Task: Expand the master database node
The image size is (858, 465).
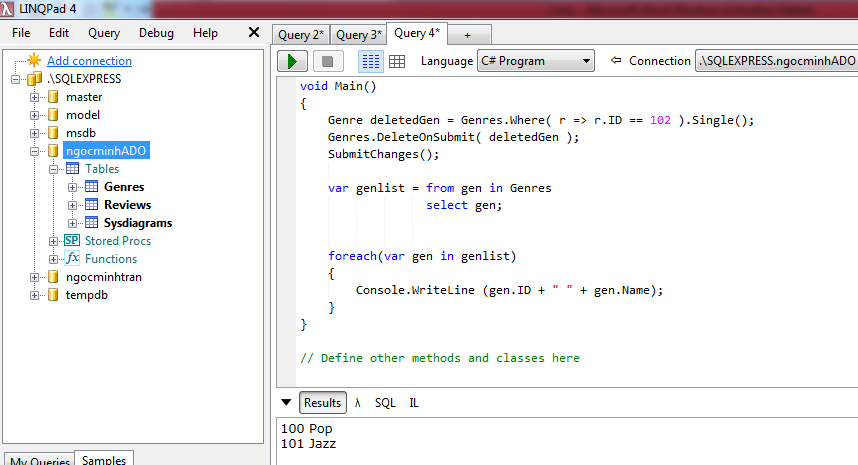Action: [x=34, y=97]
